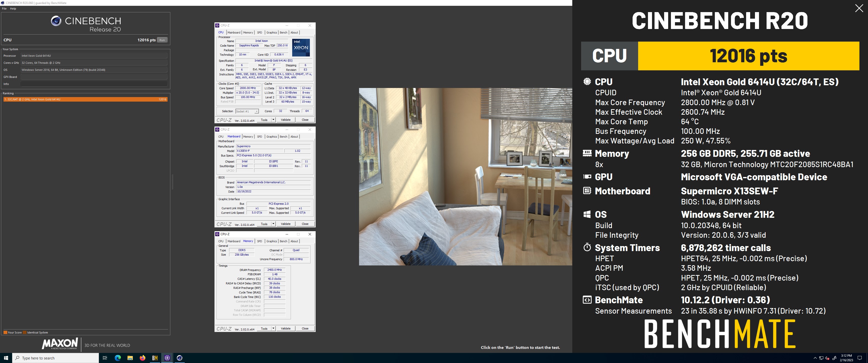This screenshot has height=363, width=868.
Task: Open Mainboard tab in top CPU-Z window
Action: tap(234, 33)
